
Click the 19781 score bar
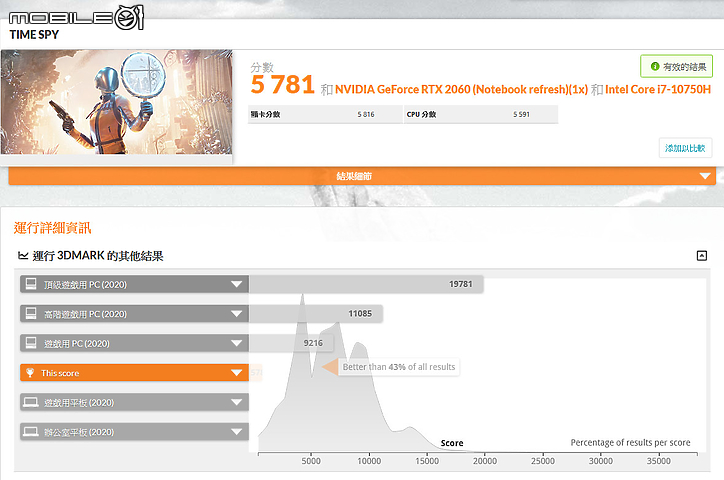click(366, 284)
